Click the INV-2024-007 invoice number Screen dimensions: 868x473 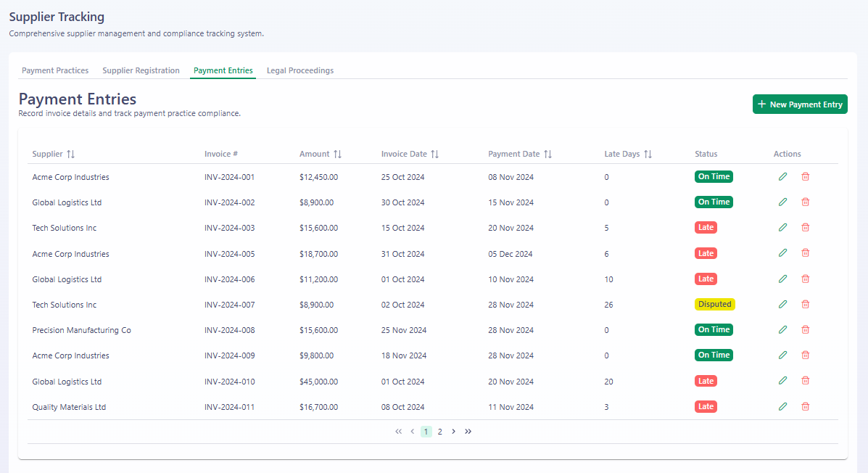click(229, 305)
